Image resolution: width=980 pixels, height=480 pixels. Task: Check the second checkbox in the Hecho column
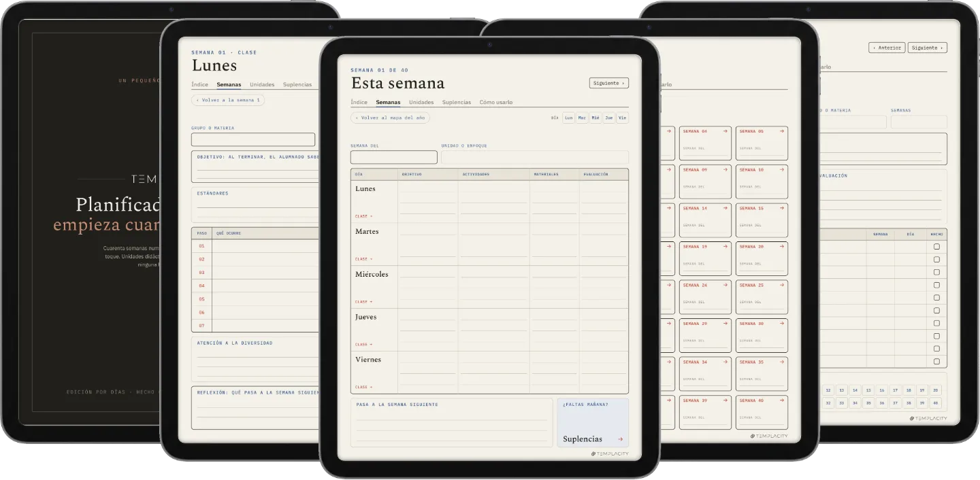click(936, 260)
